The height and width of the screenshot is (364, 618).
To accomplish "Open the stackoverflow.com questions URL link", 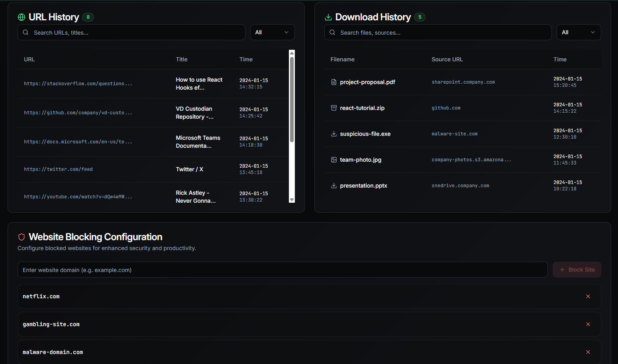I will [x=78, y=84].
